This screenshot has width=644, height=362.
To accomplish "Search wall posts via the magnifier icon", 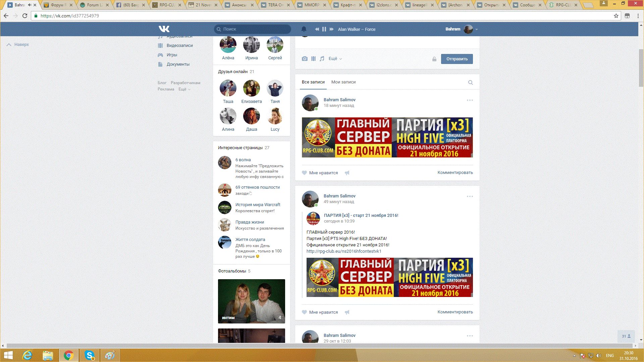I will coord(470,82).
